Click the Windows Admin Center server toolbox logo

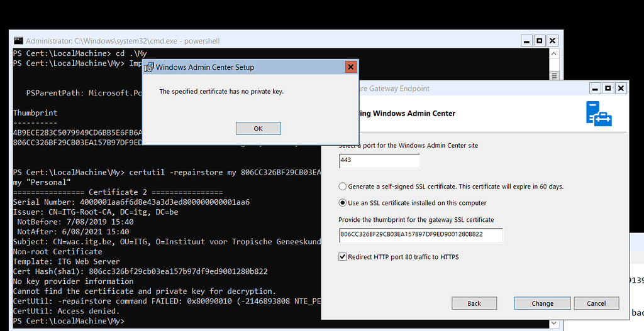point(599,114)
